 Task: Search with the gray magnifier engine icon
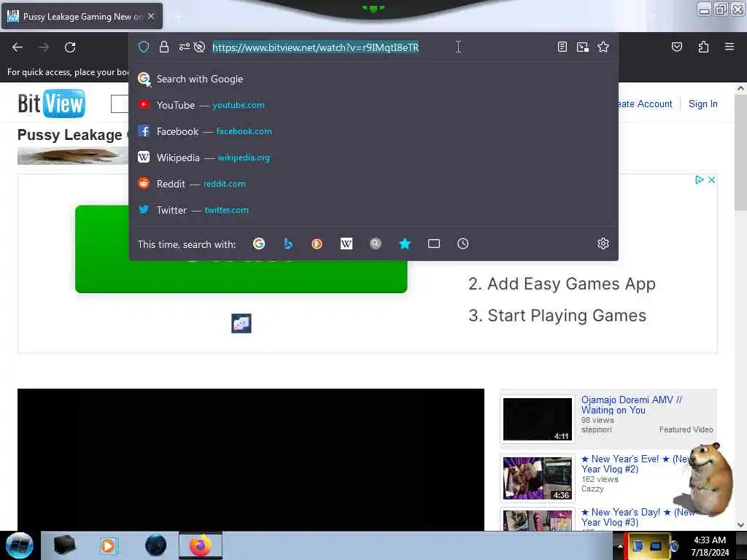point(376,244)
